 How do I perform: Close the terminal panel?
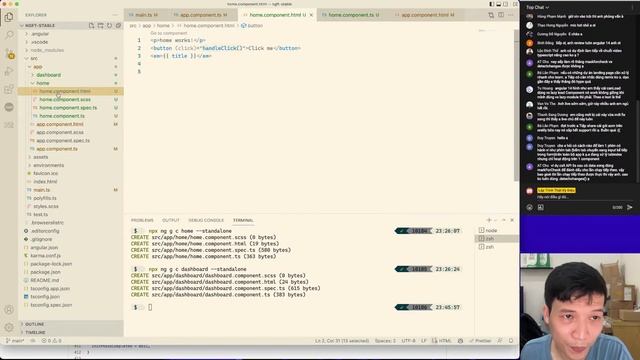tap(512, 220)
